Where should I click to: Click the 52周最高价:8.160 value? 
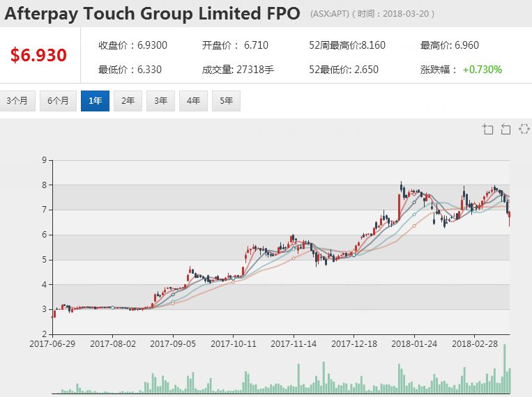tap(347, 45)
